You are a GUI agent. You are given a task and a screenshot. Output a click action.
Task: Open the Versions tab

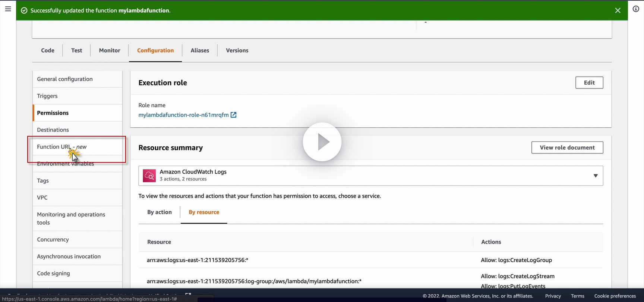(237, 50)
